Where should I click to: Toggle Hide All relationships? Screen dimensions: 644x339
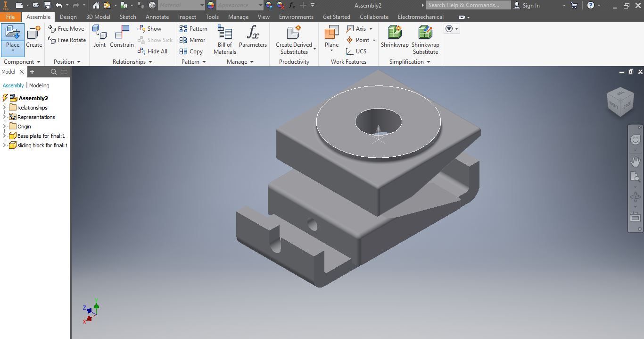(x=153, y=51)
